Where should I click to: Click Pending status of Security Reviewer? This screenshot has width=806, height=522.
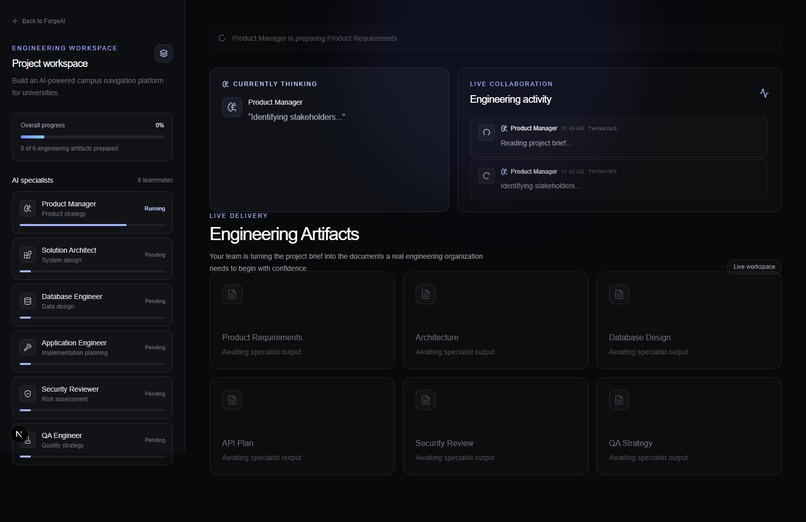[x=155, y=394]
